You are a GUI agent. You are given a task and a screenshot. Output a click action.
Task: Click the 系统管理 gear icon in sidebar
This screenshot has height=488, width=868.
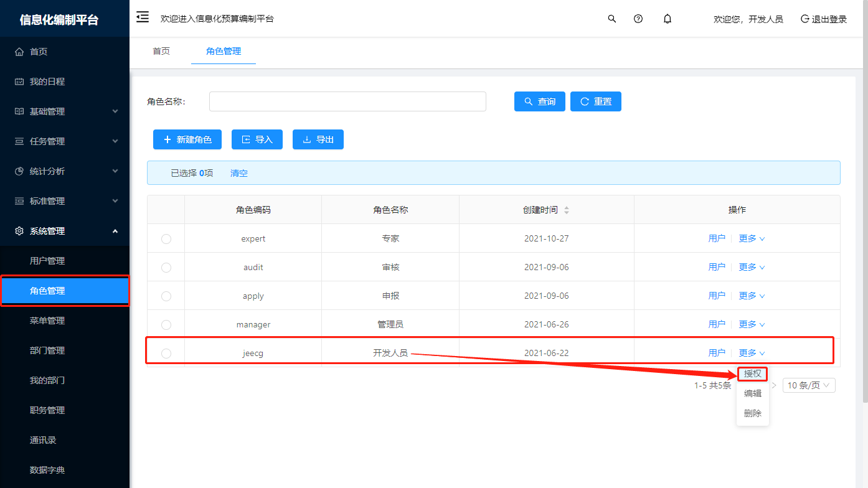point(21,230)
